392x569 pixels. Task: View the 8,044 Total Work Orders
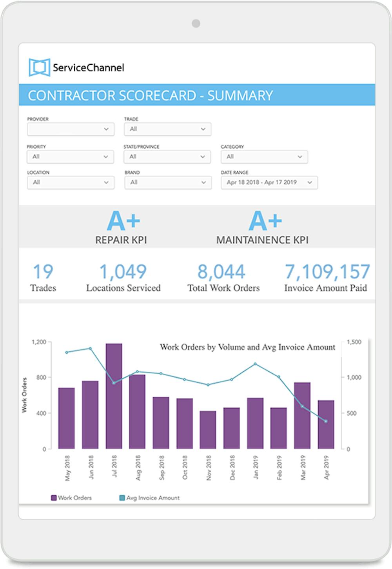point(223,278)
